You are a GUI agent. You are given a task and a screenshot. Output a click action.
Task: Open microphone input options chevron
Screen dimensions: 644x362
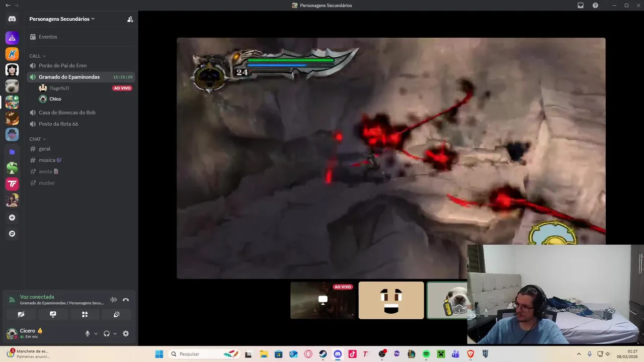pos(96,333)
